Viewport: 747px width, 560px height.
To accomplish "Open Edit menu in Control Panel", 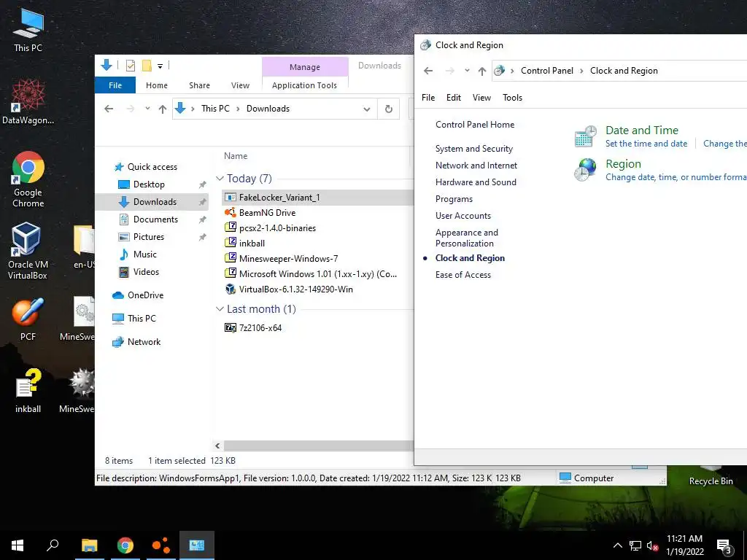I will 454,98.
